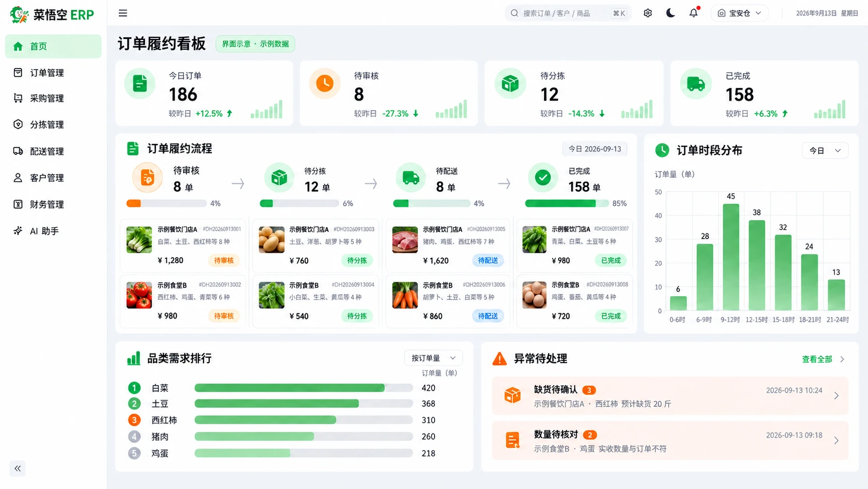Click the 今日订单 document icon
868x489 pixels.
click(x=140, y=83)
